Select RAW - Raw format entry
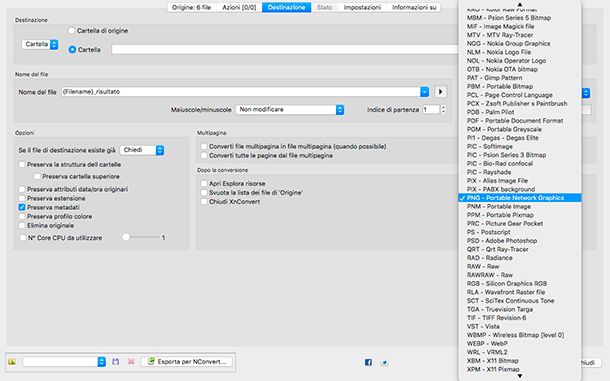The image size is (610, 381). (520, 266)
